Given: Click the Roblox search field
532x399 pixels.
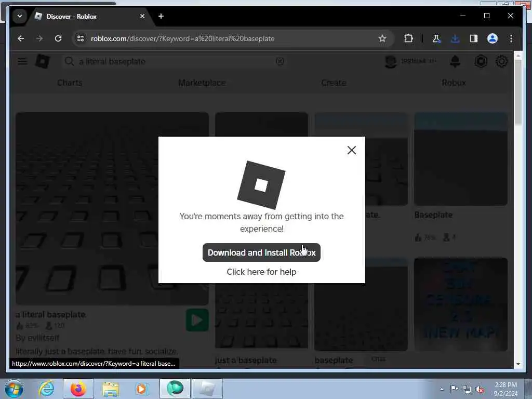Looking at the screenshot, I should click(175, 61).
